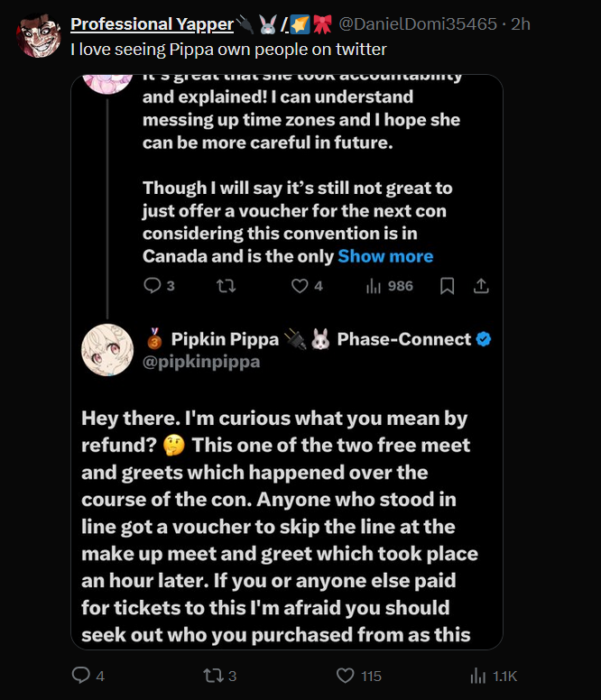
Task: Bookmark the quoted tweet
Action: click(x=446, y=286)
